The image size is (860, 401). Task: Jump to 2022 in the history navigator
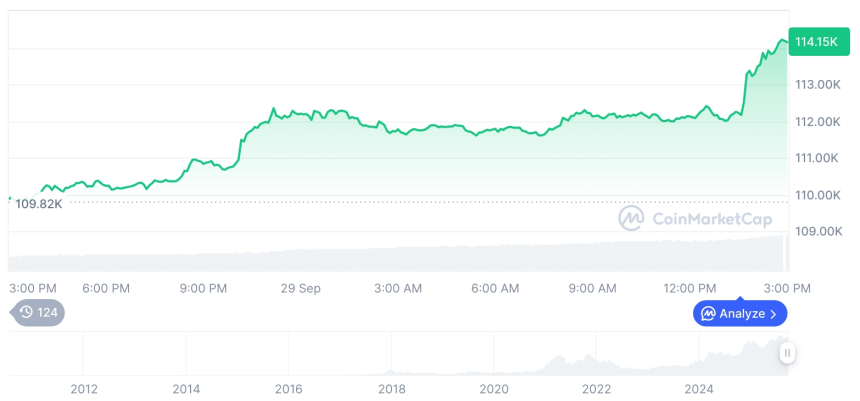(596, 388)
